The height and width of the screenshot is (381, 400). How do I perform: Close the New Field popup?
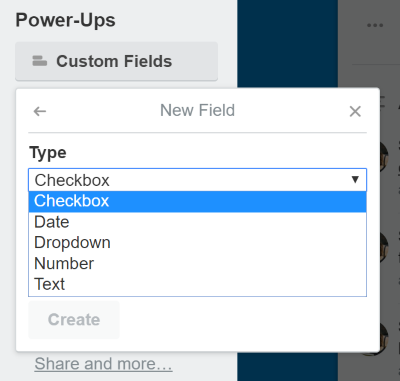(x=355, y=111)
